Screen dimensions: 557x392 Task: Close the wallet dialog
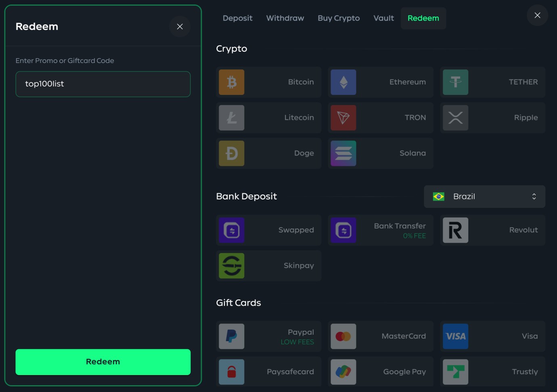tap(537, 15)
